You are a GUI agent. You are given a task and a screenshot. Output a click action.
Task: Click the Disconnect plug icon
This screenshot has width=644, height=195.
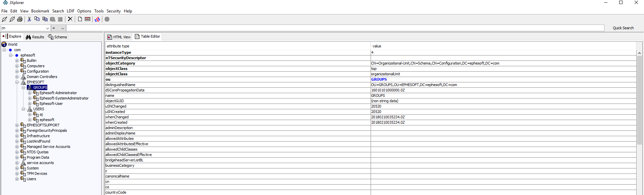[12, 19]
